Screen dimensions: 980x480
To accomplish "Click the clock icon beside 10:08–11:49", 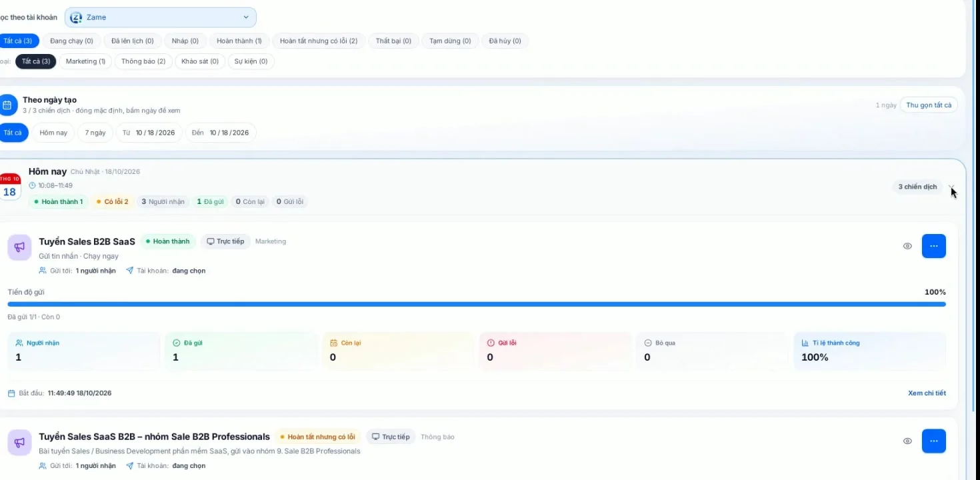I will point(32,185).
